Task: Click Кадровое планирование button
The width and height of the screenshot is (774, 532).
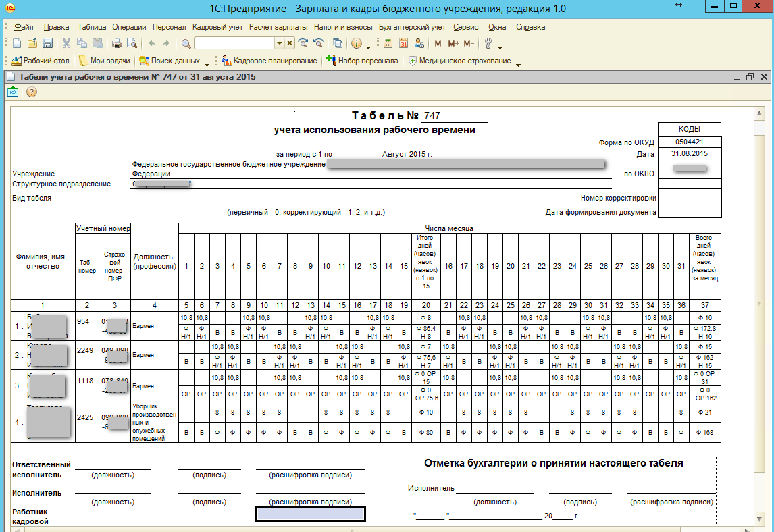Action: (269, 61)
